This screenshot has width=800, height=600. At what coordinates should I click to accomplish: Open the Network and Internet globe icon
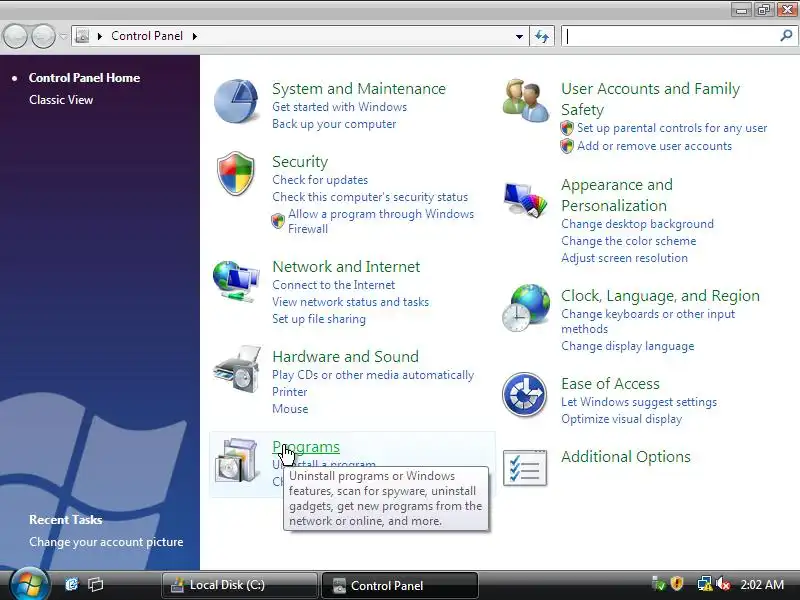tap(236, 281)
